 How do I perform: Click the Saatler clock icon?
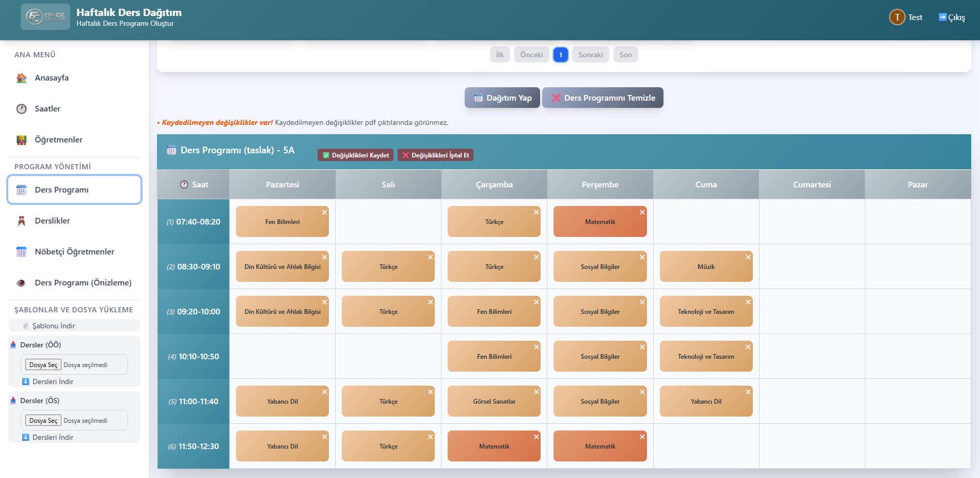[22, 109]
